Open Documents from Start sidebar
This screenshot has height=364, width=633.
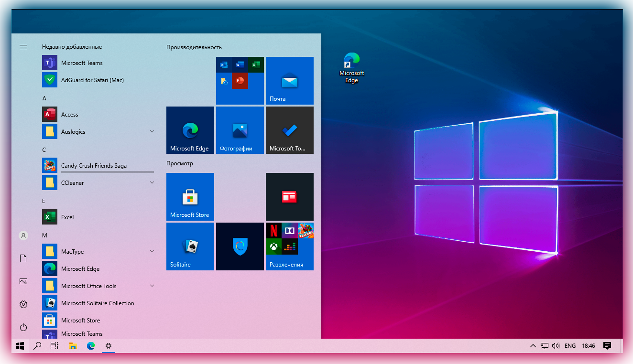23,258
